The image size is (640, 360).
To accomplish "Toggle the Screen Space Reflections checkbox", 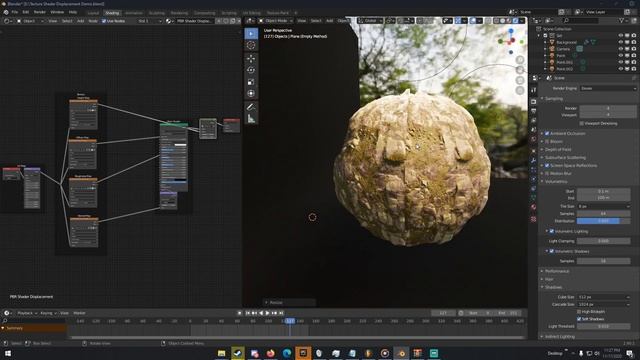I will (x=547, y=165).
